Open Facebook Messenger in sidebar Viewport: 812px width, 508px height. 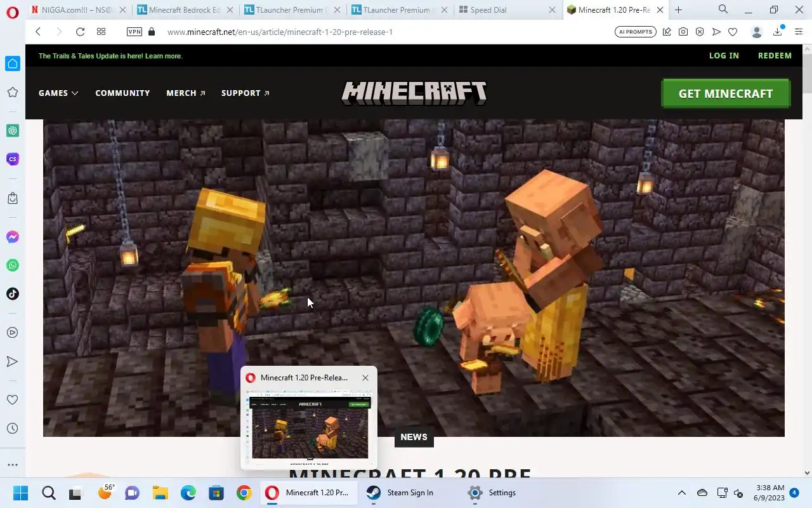pos(13,237)
